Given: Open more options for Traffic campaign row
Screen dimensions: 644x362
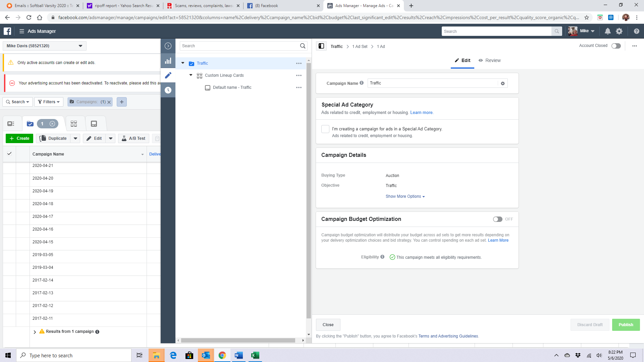Looking at the screenshot, I should click(299, 63).
